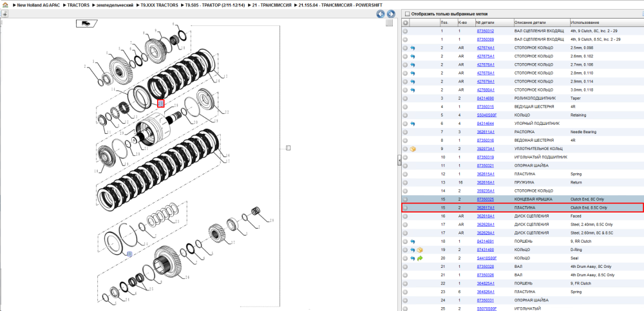
Task: Toggle 'Отобразить только выбранные метки' checkbox
Action: 406,14
